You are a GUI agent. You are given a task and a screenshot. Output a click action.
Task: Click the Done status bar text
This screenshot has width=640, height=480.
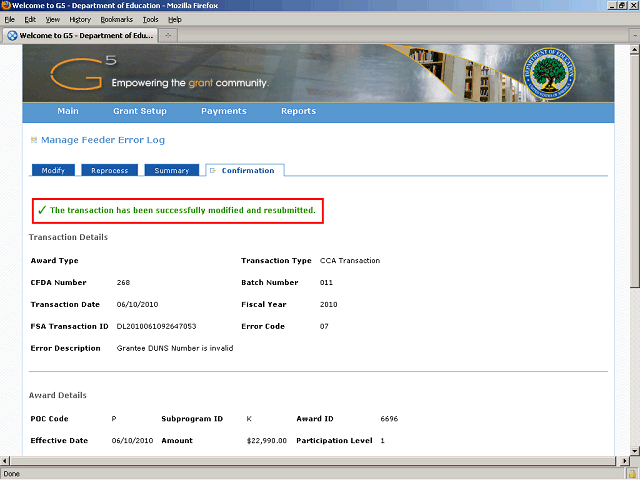tap(11, 474)
